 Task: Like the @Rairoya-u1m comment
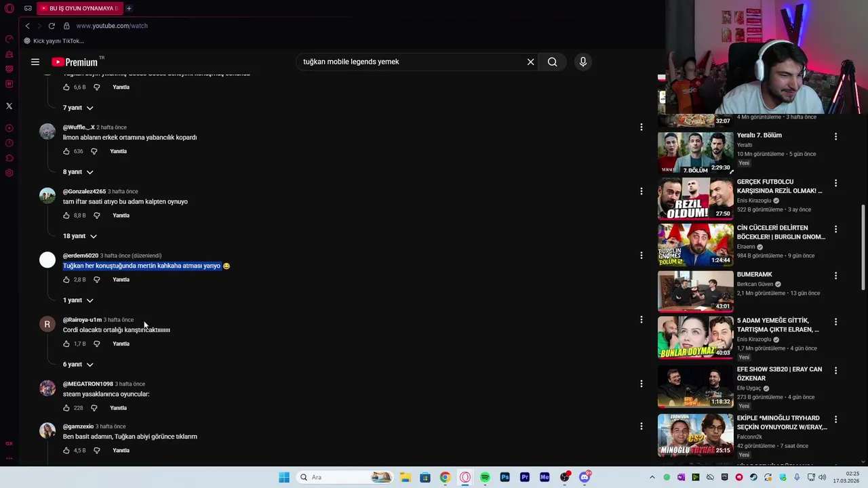(x=66, y=344)
